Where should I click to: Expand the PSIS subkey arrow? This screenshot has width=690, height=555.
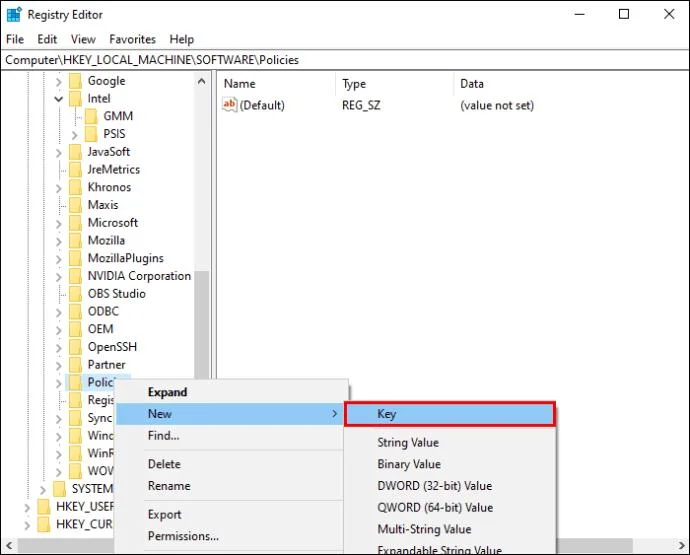point(74,135)
